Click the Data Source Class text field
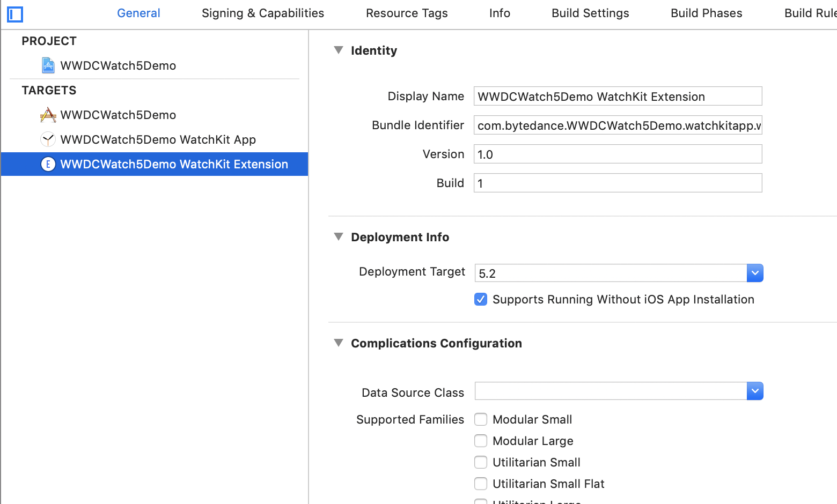 tap(611, 391)
